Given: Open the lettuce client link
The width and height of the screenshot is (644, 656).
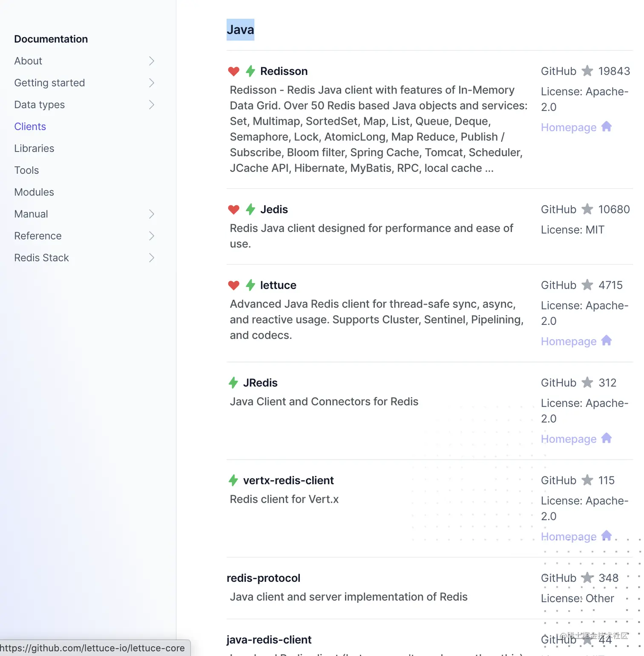Looking at the screenshot, I should click(278, 285).
